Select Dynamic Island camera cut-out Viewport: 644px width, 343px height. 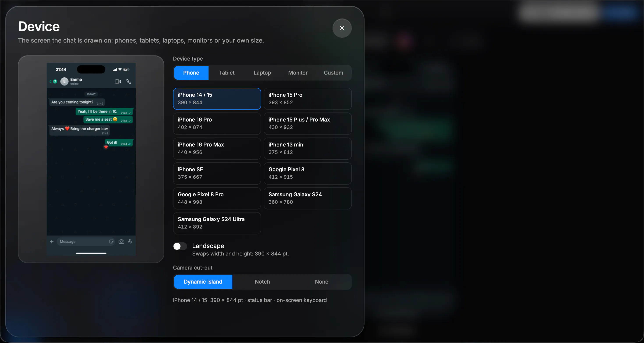203,282
